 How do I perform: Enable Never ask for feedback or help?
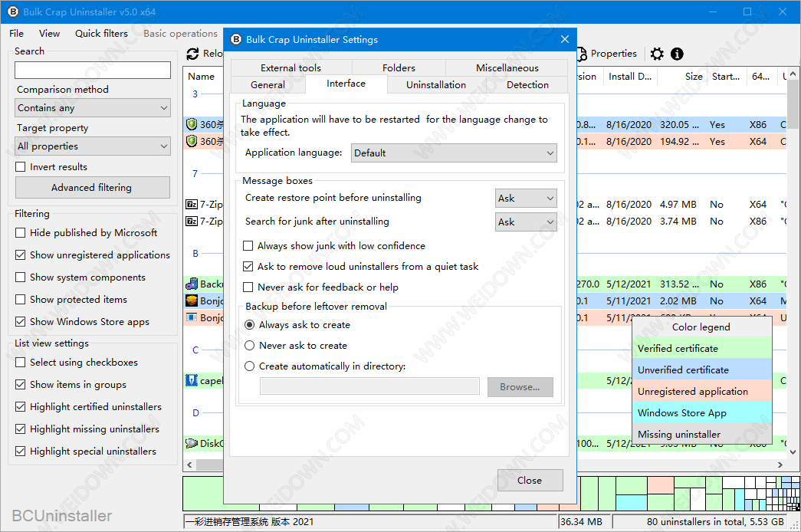point(248,287)
